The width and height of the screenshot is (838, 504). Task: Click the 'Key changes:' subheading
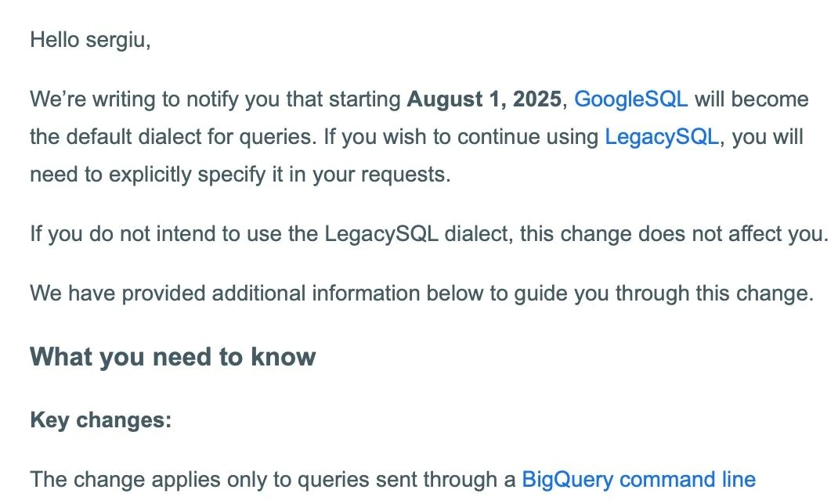coord(101,420)
